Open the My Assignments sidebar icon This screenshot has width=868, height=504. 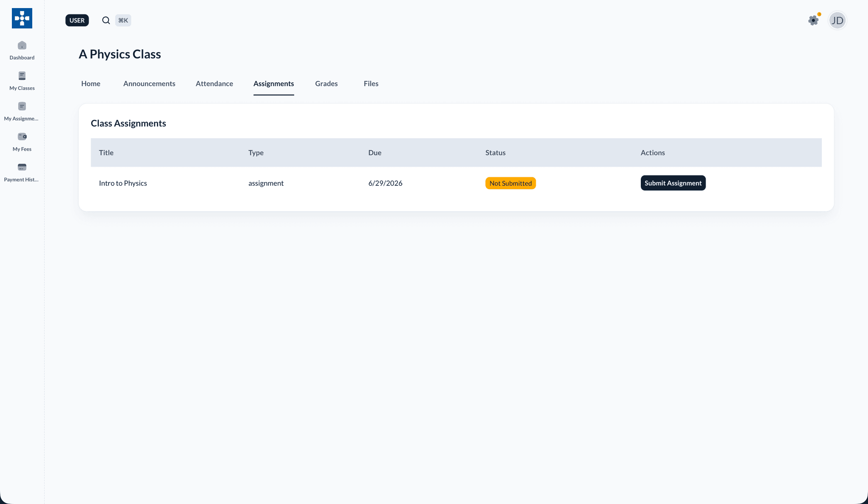[22, 106]
